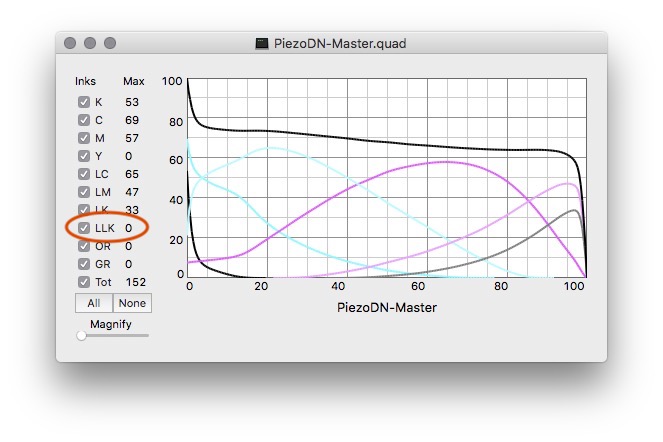
Task: Click the M max value 57
Action: pos(132,138)
